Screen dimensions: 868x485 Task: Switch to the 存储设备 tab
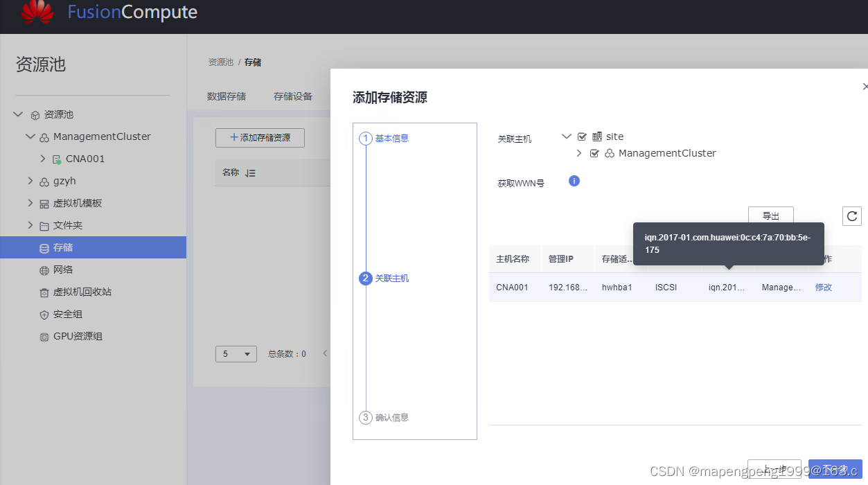293,96
